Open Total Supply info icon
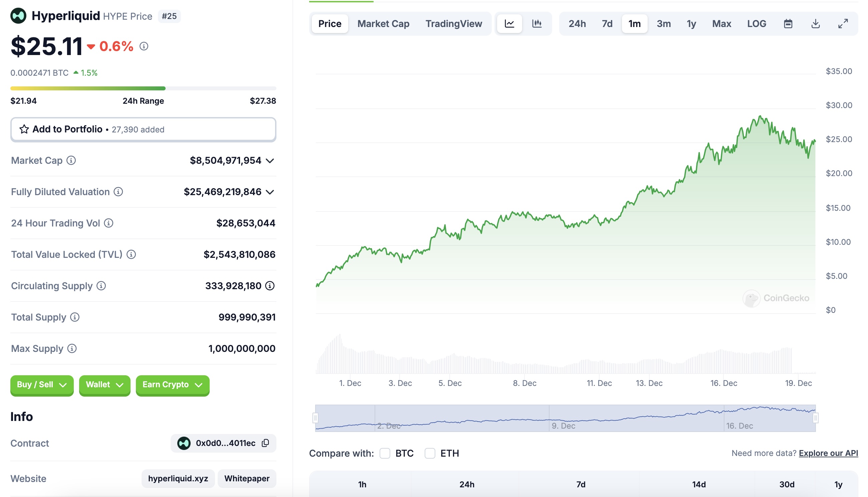868x497 pixels. (x=75, y=318)
